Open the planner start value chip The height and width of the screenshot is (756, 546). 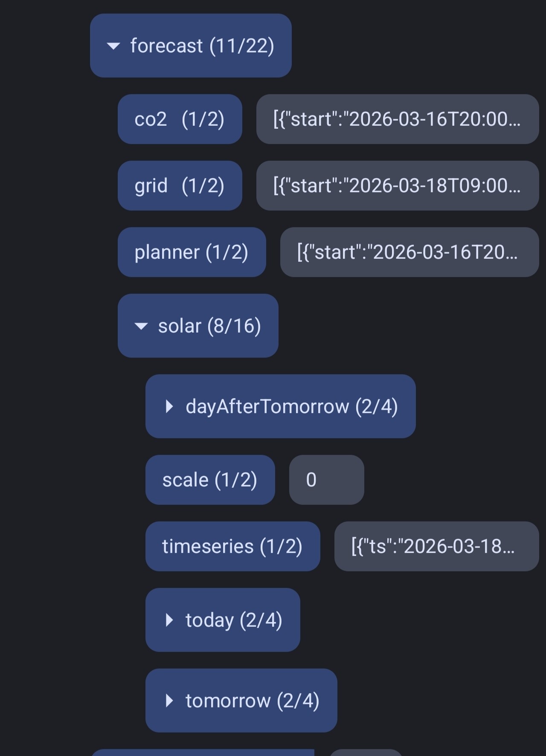(409, 252)
